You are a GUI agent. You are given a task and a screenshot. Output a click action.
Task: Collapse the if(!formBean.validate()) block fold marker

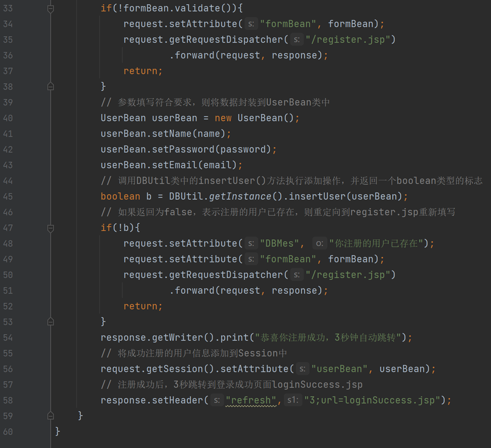coord(51,9)
